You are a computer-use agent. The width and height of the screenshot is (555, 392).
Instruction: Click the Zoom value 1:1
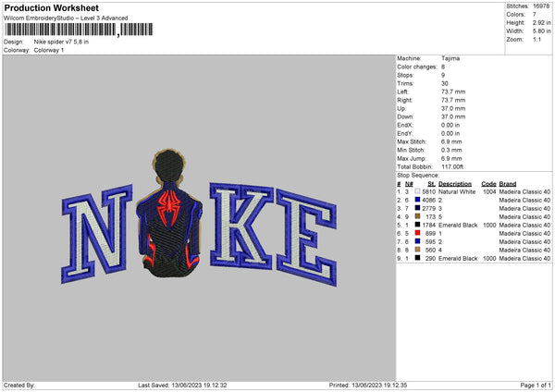536,39
